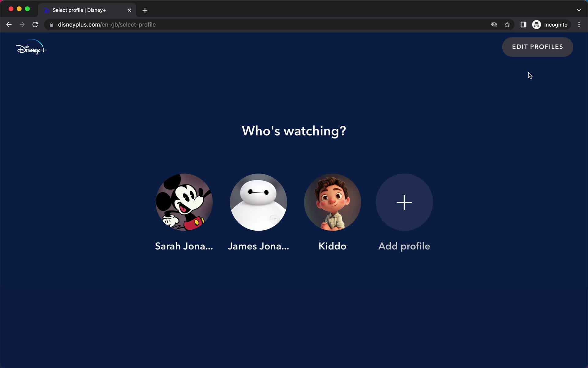Viewport: 588px width, 368px height.
Task: Bookmark this page with star icon
Action: pyautogui.click(x=507, y=25)
